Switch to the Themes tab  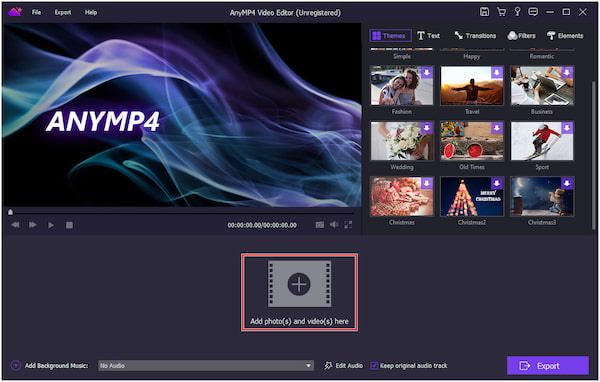[x=390, y=36]
